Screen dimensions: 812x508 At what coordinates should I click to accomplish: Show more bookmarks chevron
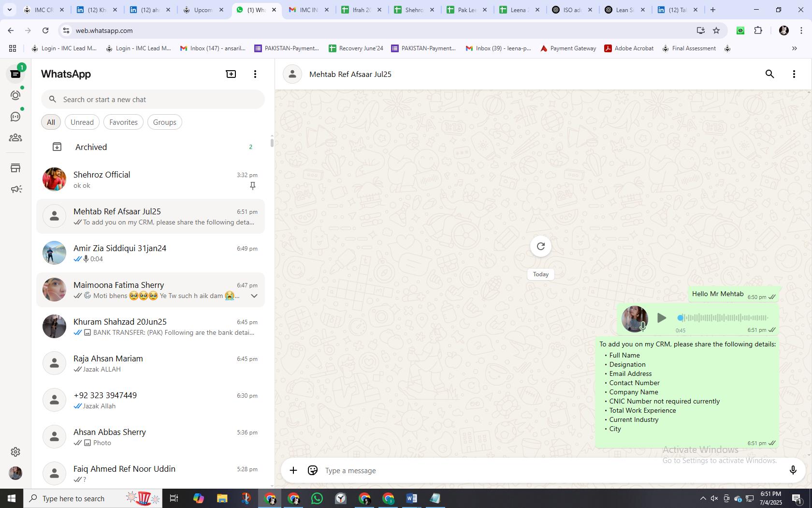click(794, 48)
